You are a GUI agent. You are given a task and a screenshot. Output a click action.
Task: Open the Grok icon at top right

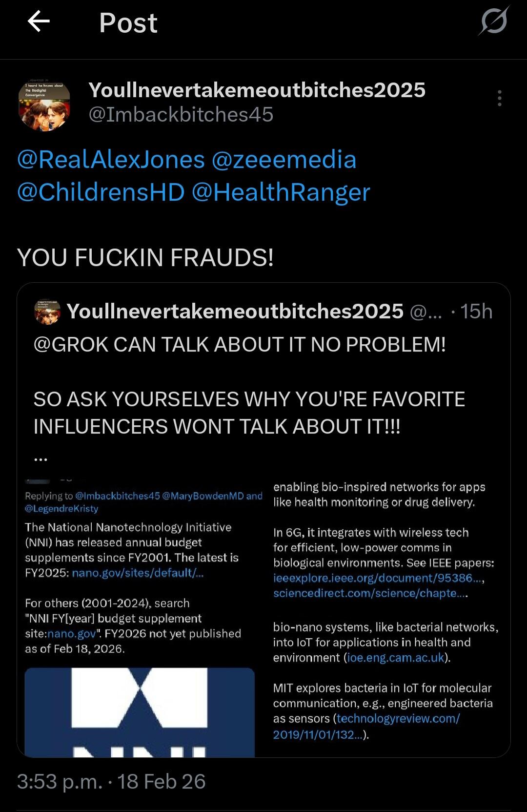pyautogui.click(x=494, y=21)
